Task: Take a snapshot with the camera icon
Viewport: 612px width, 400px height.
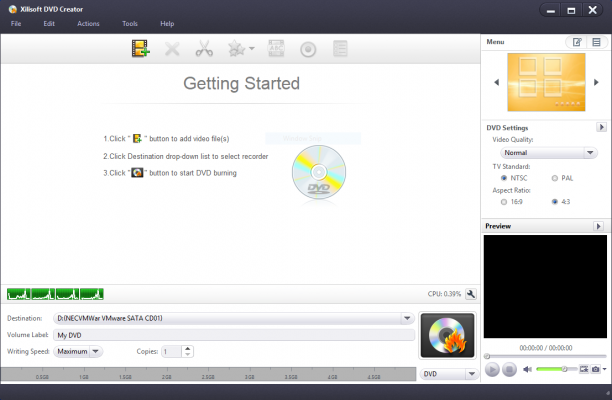Action: (x=595, y=369)
